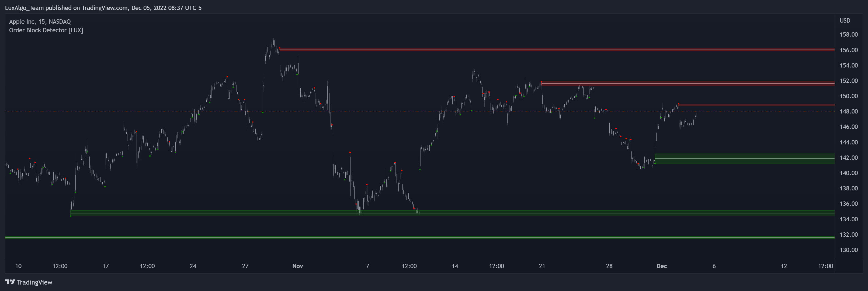Click the 138.00 price axis label

pyautogui.click(x=848, y=188)
